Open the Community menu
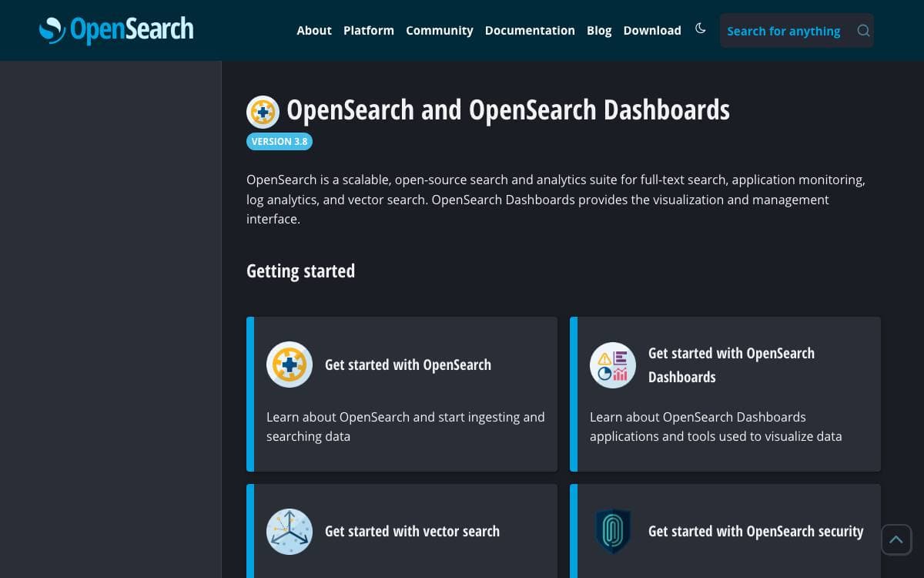 pyautogui.click(x=440, y=31)
